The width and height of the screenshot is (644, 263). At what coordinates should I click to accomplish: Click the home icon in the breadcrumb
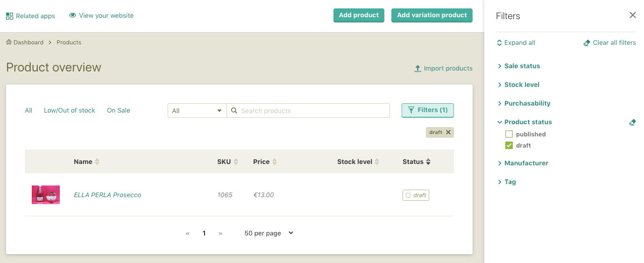(9, 42)
